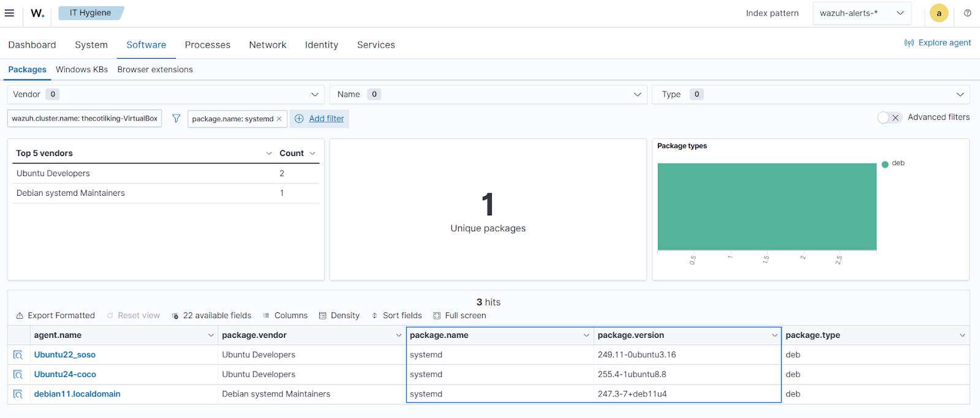Click the filter funnel icon
This screenshot has width=980, height=418.
[x=176, y=119]
